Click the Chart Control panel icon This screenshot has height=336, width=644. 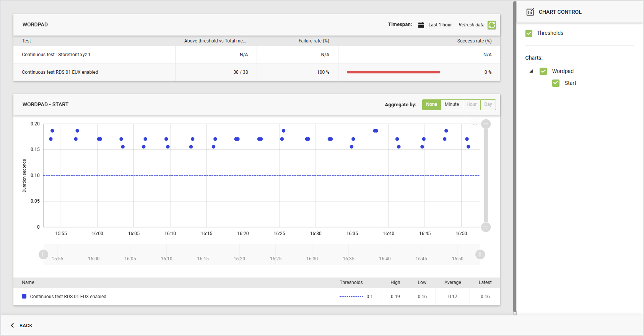pyautogui.click(x=530, y=12)
